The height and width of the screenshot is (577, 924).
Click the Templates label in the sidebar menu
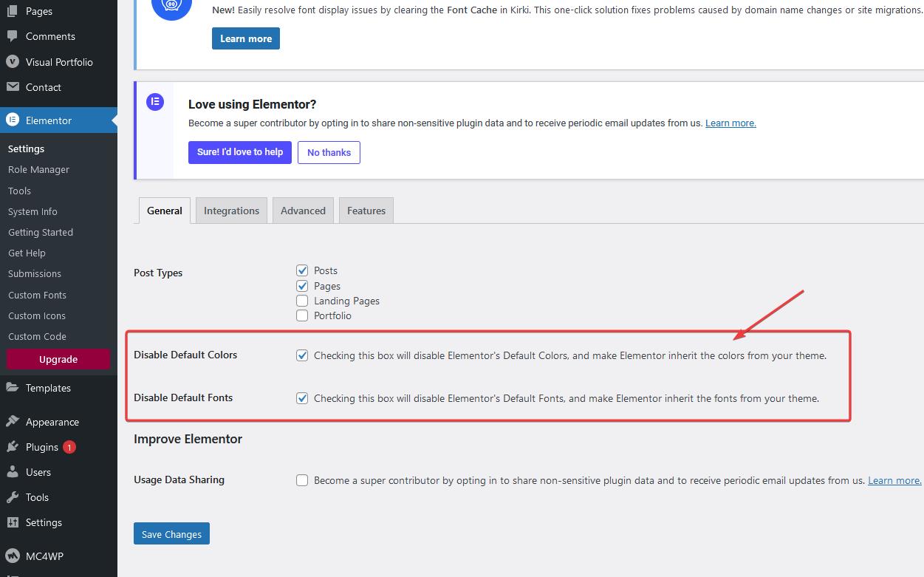click(x=48, y=388)
